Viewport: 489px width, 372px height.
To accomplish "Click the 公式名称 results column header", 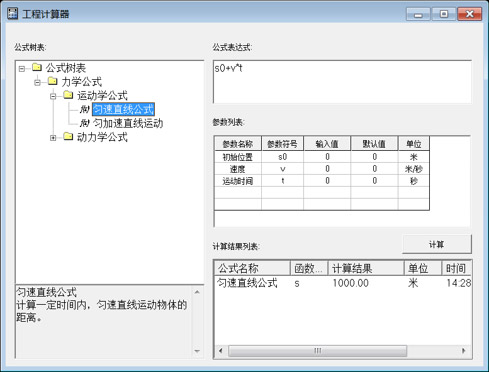I will (x=252, y=268).
